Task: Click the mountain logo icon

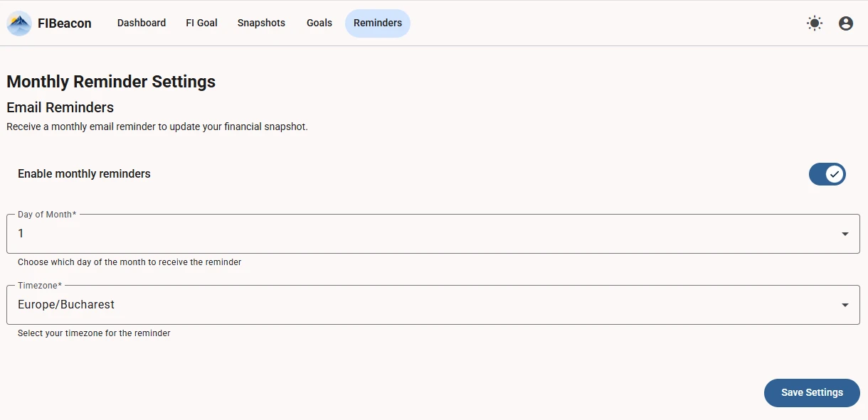Action: (x=18, y=23)
